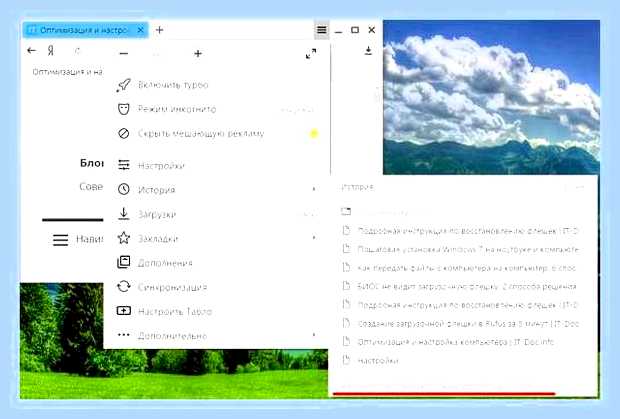The image size is (620, 419).
Task: Open Загрузки from the browser menu
Action: [215, 214]
